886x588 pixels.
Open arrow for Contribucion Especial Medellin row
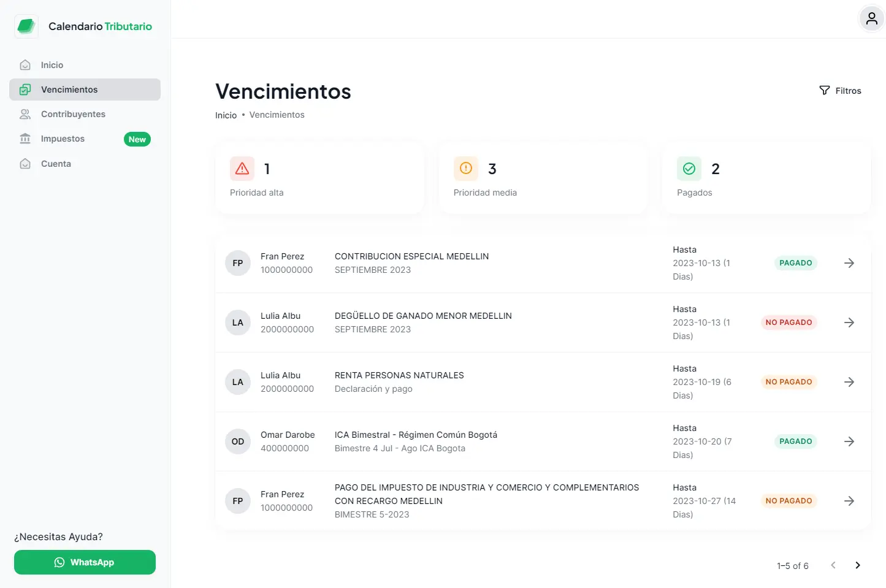pos(849,263)
